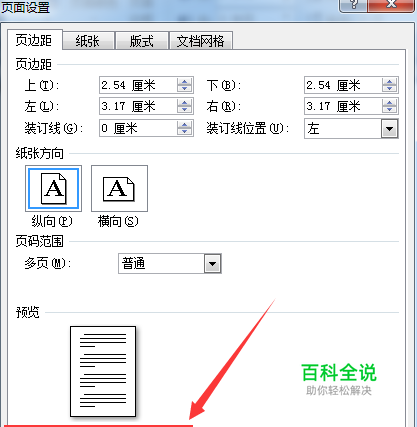Select portrait orientation icon 纵向
This screenshot has height=427, width=417.
pos(53,188)
